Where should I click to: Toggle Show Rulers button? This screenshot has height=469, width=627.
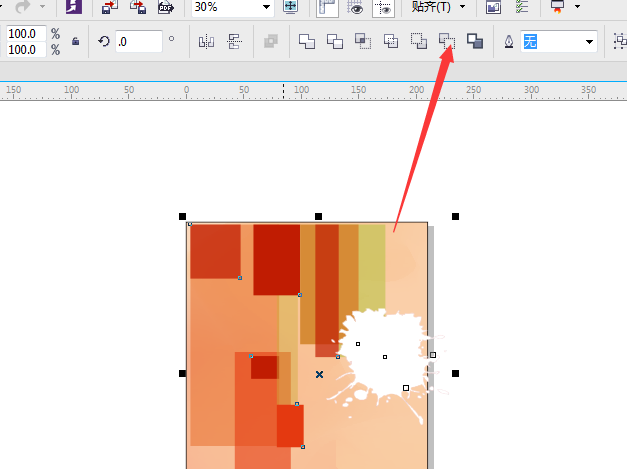tap(327, 8)
